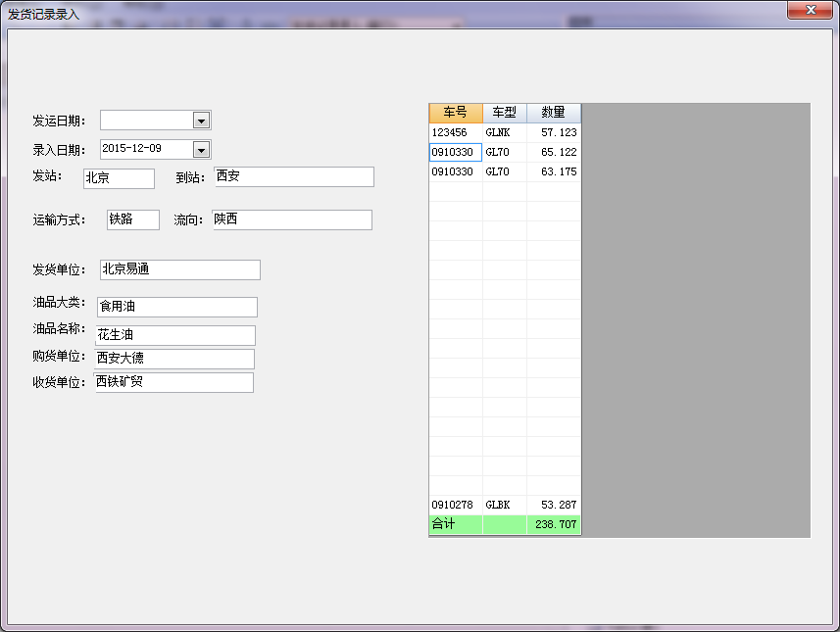Select the quantity cell 53.287

point(554,505)
